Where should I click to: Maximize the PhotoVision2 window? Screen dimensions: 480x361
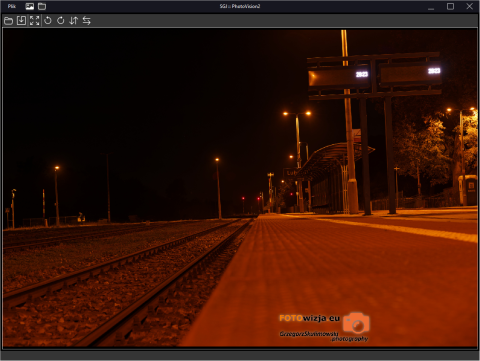tap(450, 6)
